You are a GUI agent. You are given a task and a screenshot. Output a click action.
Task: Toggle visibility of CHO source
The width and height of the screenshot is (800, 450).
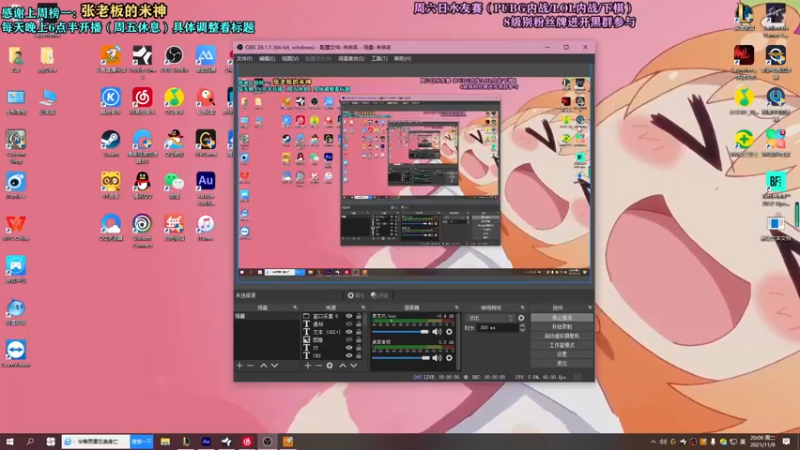point(349,355)
